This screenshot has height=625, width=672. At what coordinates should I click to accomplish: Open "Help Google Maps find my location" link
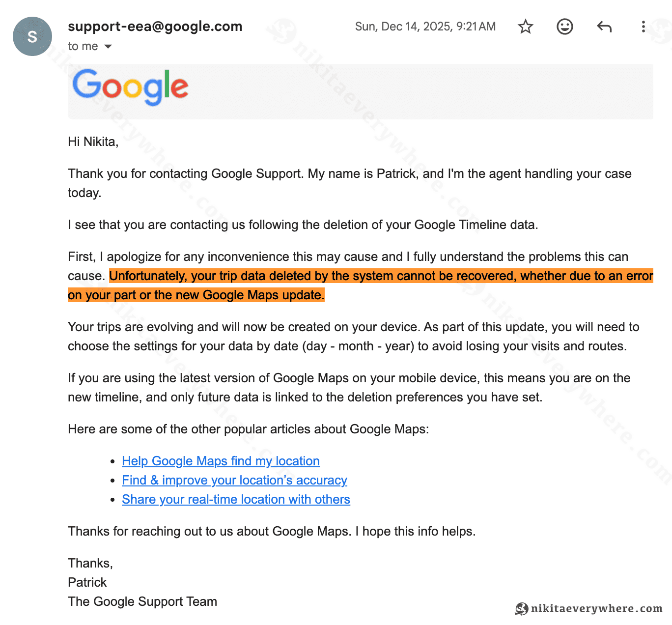coord(221,461)
